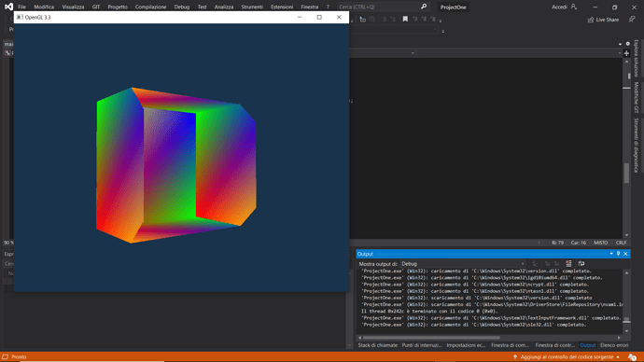Close the Output panel

point(625,254)
